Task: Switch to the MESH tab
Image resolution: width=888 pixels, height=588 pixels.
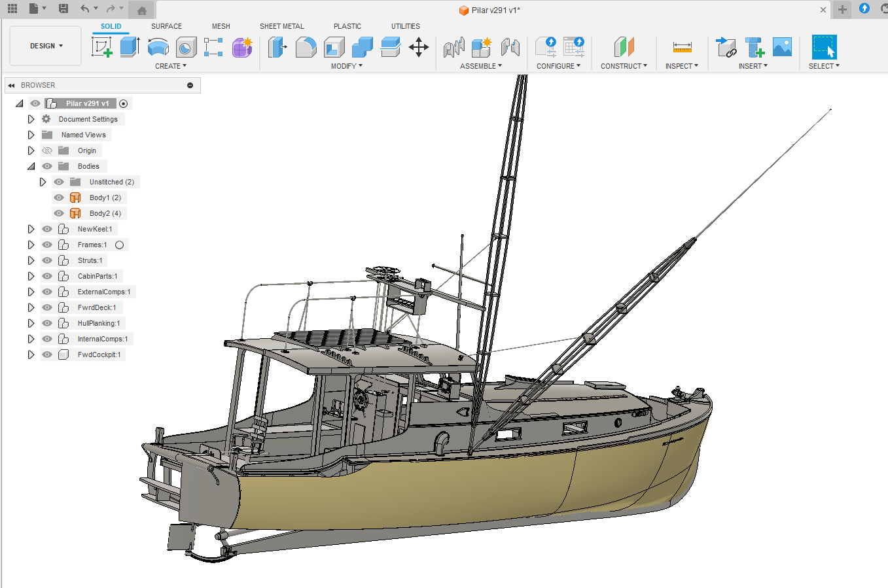Action: pyautogui.click(x=221, y=26)
